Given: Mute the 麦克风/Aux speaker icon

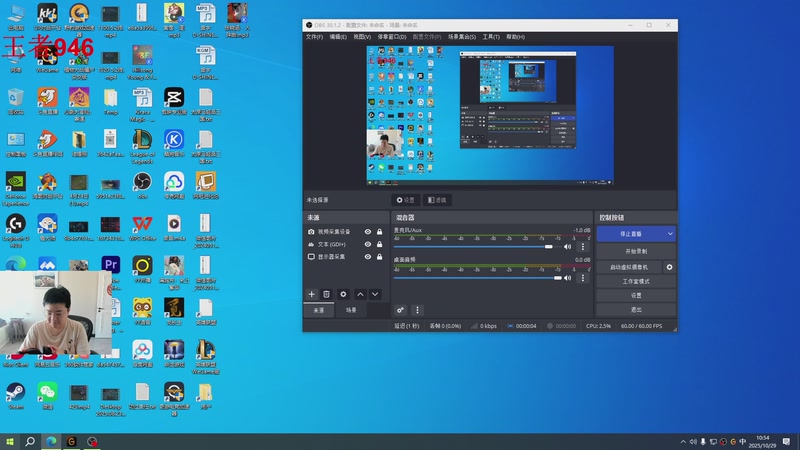Looking at the screenshot, I should [567, 246].
